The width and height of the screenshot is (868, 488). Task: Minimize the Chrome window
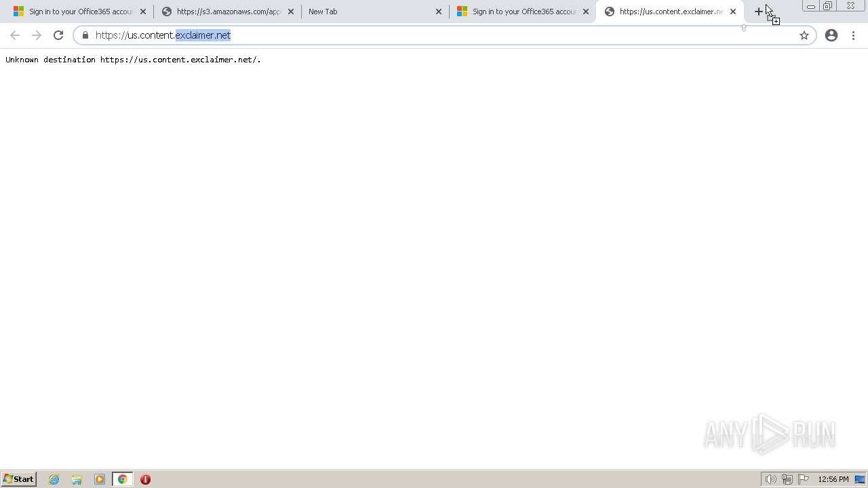point(811,6)
